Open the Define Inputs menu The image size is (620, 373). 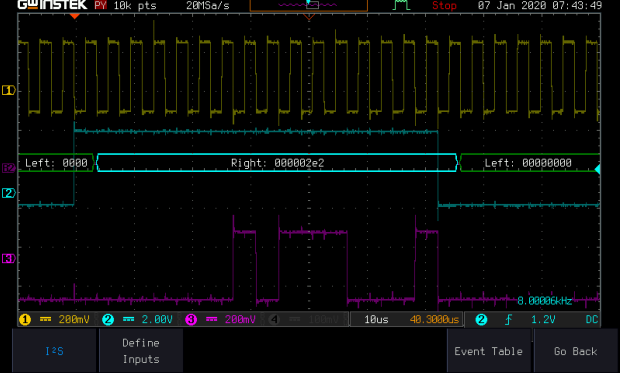pyautogui.click(x=141, y=351)
